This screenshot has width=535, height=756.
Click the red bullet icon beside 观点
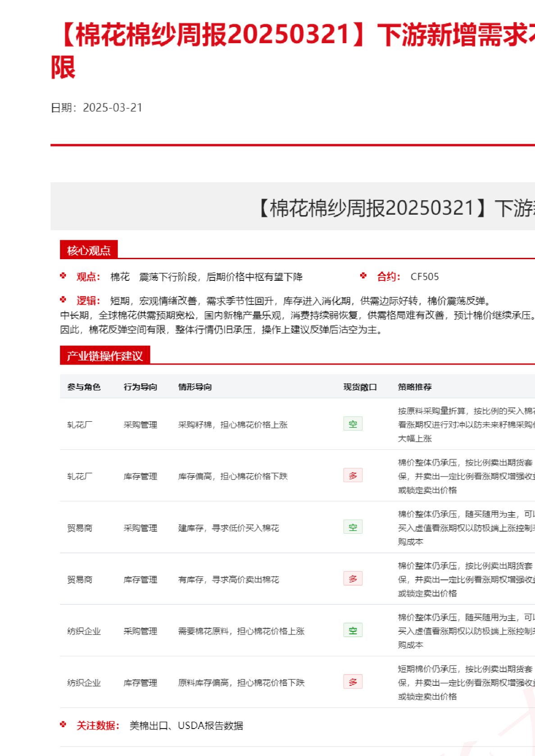click(x=63, y=276)
